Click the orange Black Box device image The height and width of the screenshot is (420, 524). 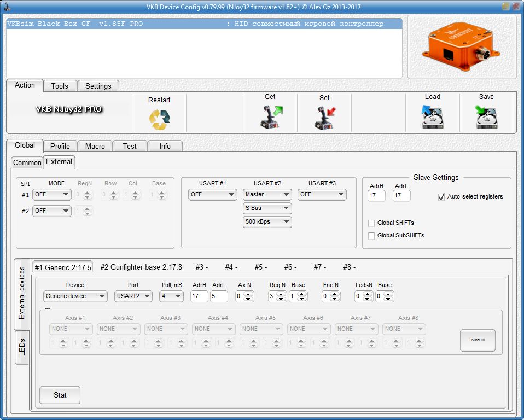[x=462, y=47]
